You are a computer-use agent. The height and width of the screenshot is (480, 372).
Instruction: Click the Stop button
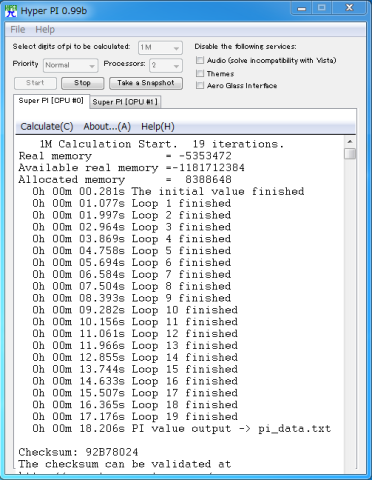(x=82, y=83)
